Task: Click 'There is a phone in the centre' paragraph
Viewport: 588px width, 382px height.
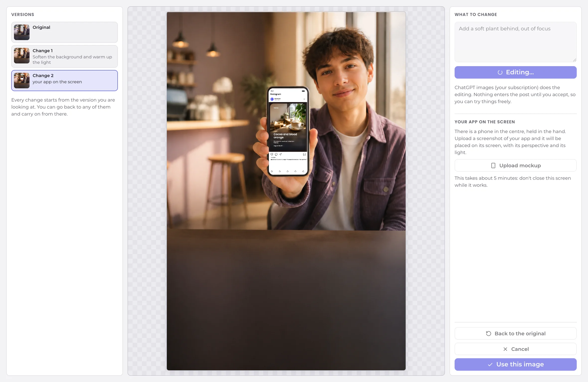Action: pyautogui.click(x=510, y=142)
